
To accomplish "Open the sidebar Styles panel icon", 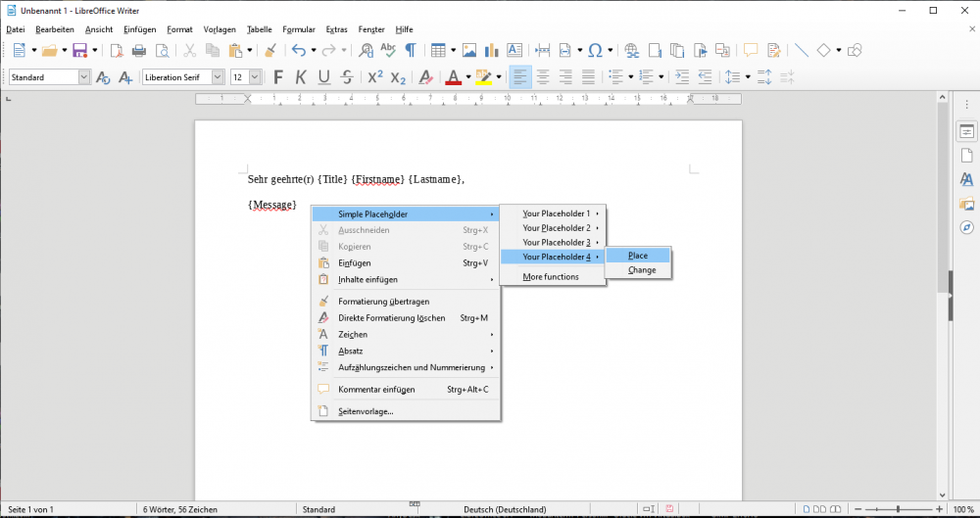I will coord(967,180).
